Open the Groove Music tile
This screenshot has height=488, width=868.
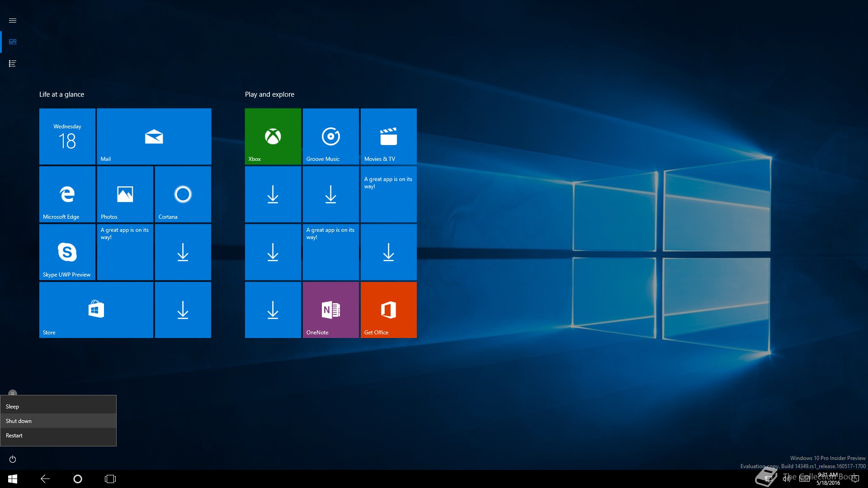331,136
